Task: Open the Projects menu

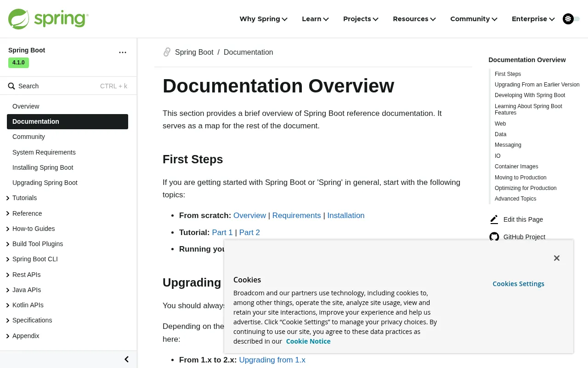Action: pyautogui.click(x=361, y=19)
